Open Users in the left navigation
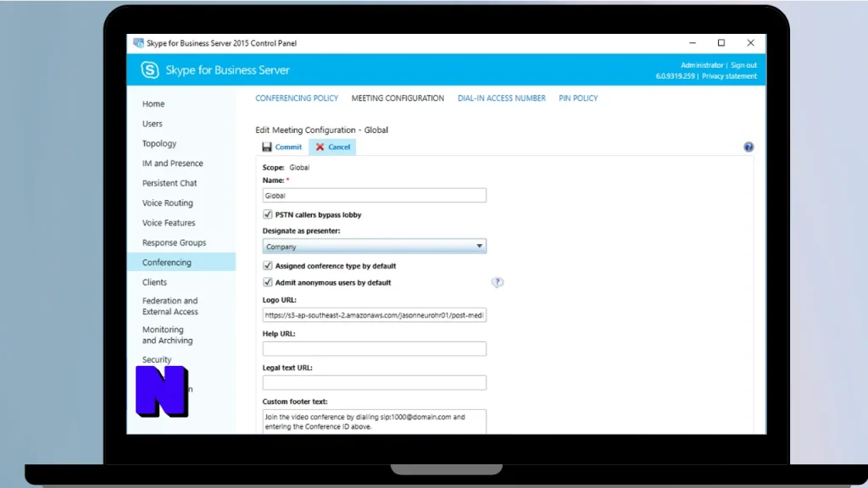The image size is (868, 488). [x=153, y=124]
